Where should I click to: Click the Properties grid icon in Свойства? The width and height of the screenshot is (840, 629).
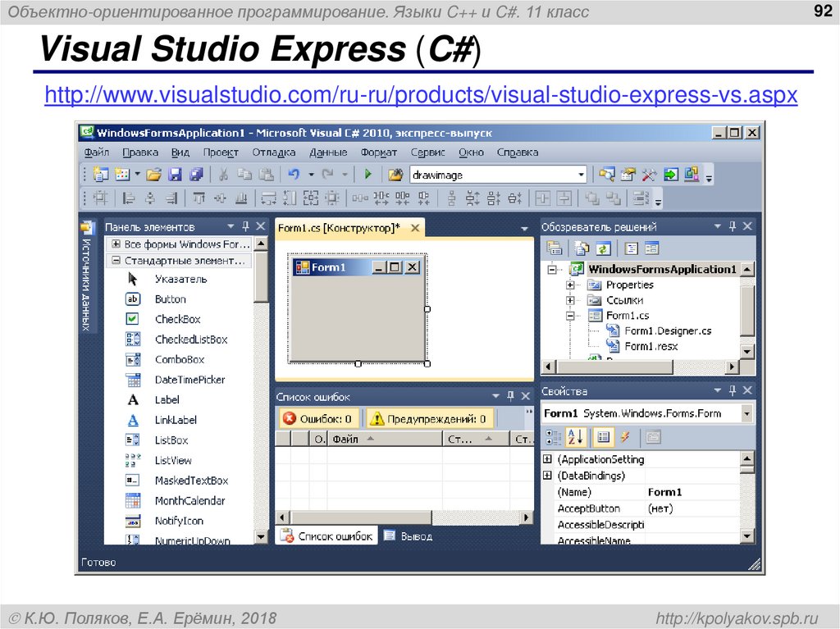pos(603,438)
